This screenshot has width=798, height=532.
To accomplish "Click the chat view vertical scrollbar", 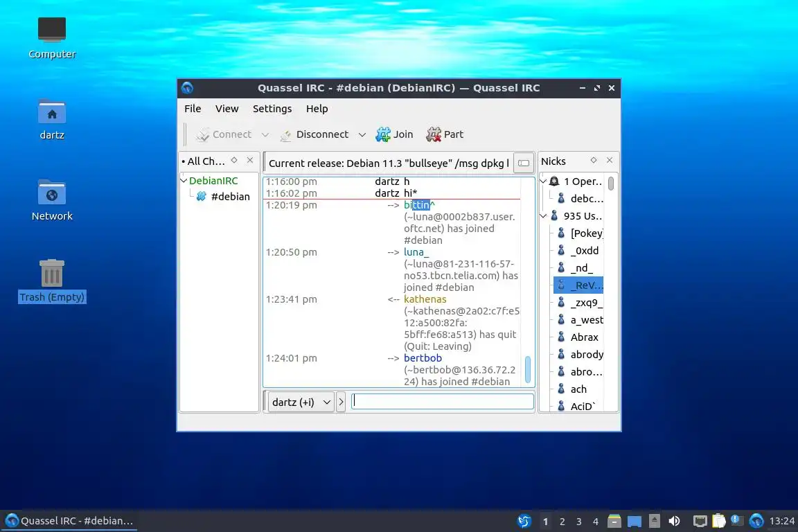I will point(528,369).
